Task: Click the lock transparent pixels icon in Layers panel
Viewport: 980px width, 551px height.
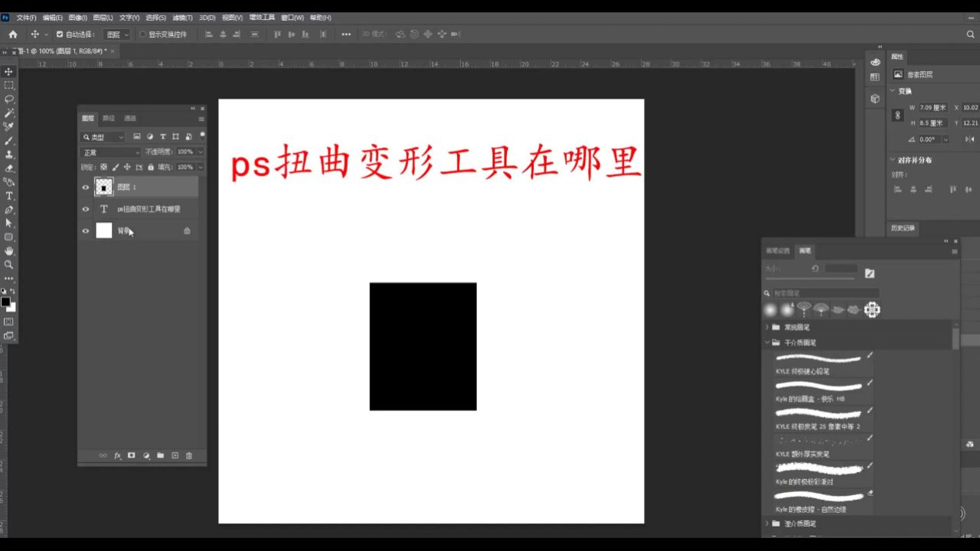Action: coord(105,167)
